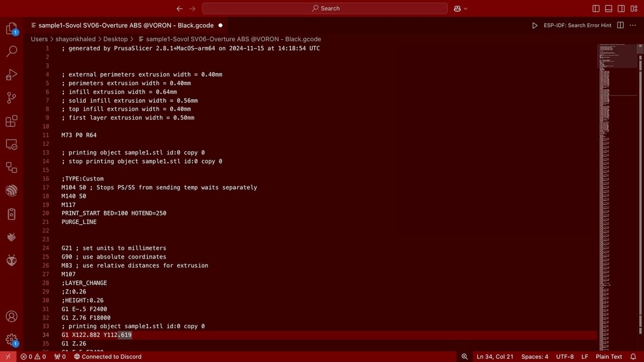Open editor More Actions ellipsis
The height and width of the screenshot is (362, 644).
[x=632, y=25]
